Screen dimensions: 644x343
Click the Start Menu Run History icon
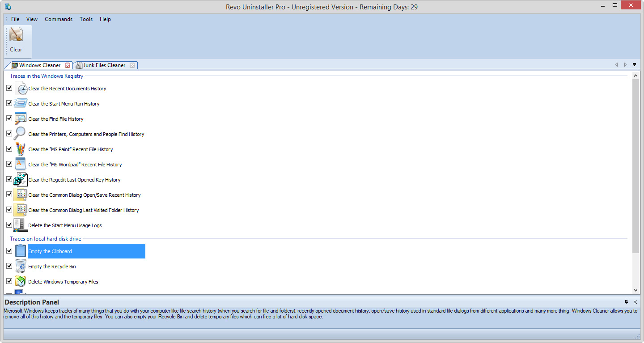click(x=21, y=104)
